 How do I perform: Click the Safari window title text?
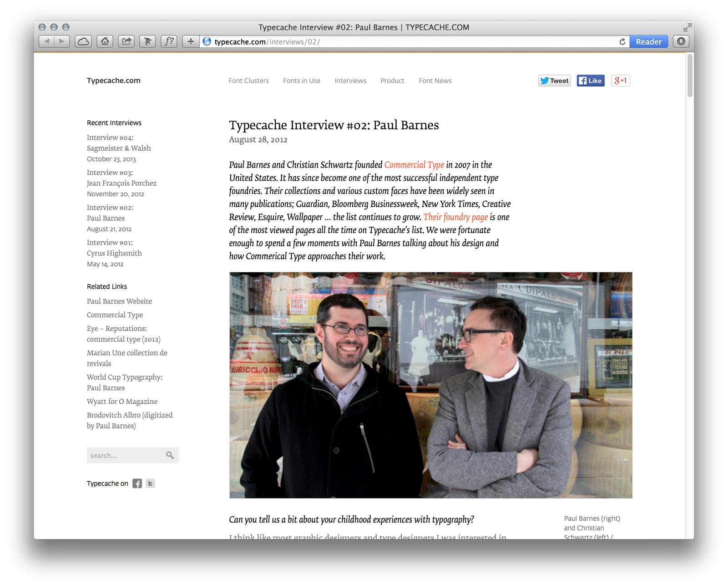364,27
